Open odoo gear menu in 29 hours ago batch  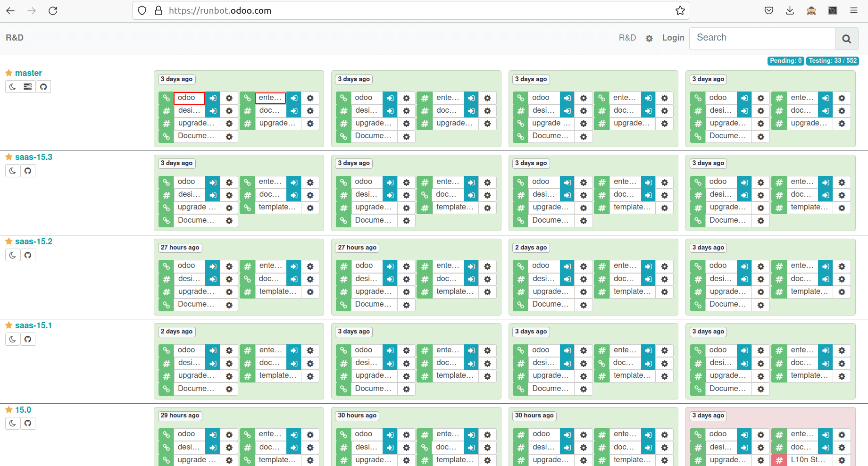coord(229,434)
